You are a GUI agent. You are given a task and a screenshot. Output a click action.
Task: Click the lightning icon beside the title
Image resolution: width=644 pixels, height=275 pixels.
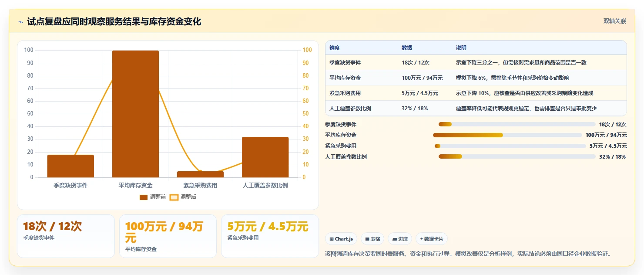point(20,22)
